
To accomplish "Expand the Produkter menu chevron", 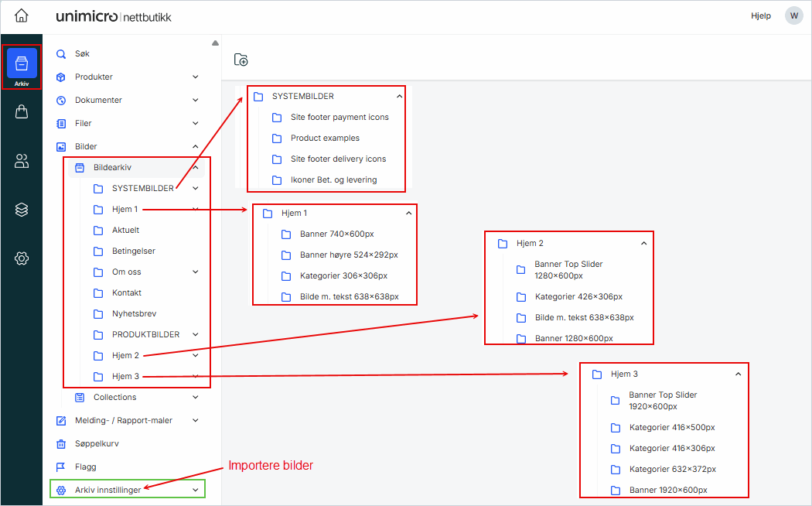I will coord(195,77).
